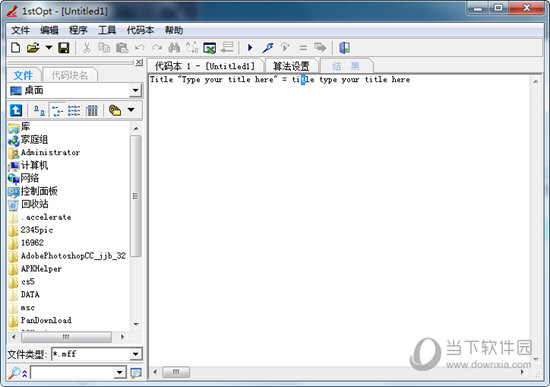Viewport: 550px width, 387px height.
Task: Click the chart image toolbar icon
Action: 209,48
